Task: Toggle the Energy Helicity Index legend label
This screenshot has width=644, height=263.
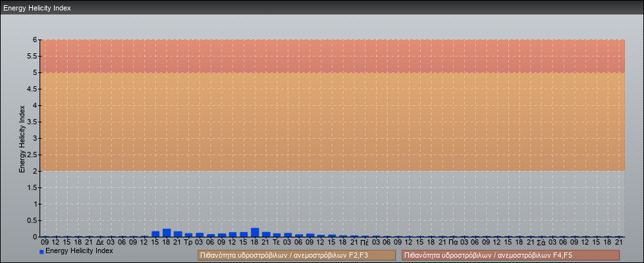Action: [79, 251]
